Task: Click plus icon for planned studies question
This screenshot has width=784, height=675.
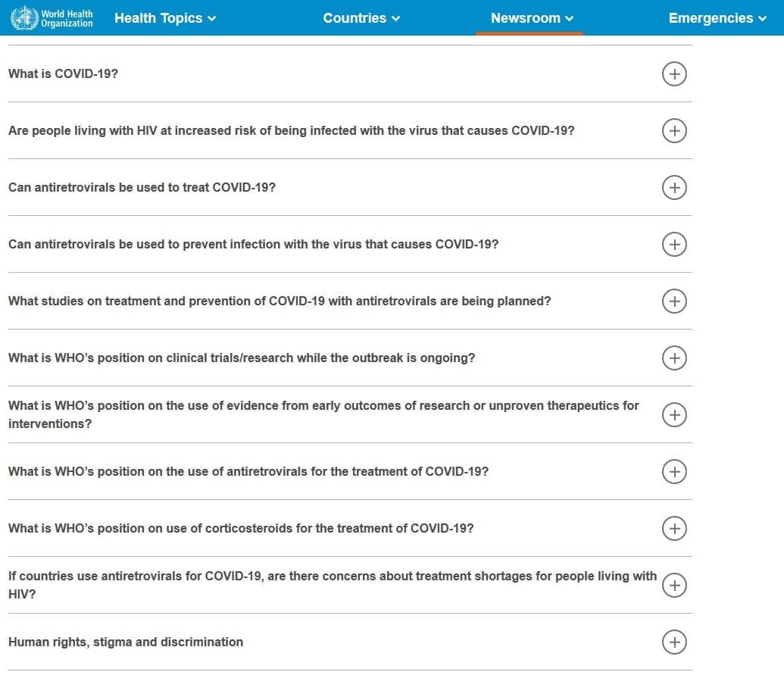Action: 674,301
